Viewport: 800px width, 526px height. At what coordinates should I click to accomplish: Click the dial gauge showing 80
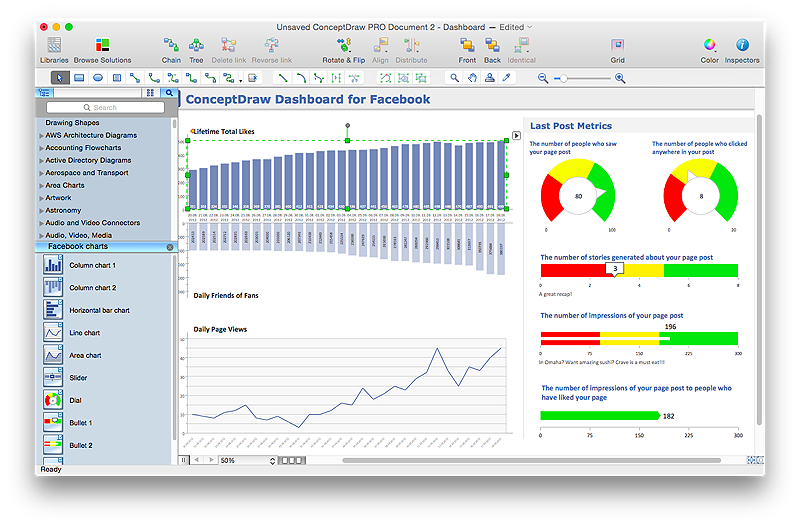pos(578,191)
